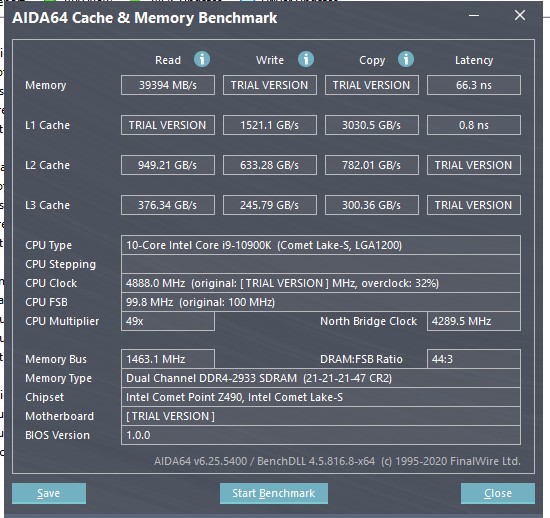Click L1 Cache Read TRIAL VERSION cell
The image size is (550, 518).
pyautogui.click(x=168, y=125)
